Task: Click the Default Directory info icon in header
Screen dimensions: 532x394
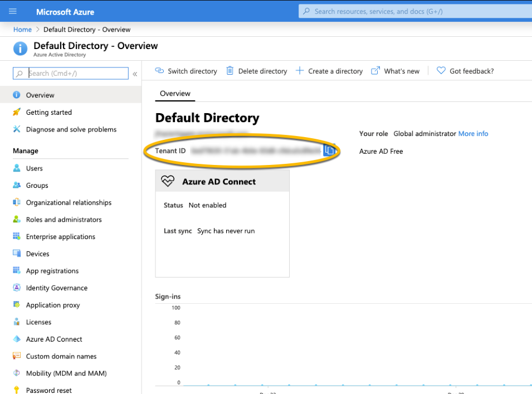Action: 21,48
